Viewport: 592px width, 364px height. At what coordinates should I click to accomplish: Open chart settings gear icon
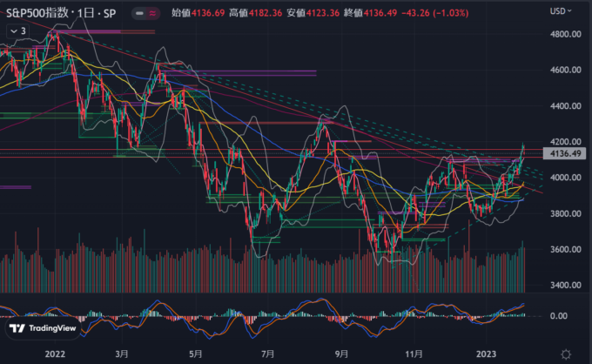[566, 354]
